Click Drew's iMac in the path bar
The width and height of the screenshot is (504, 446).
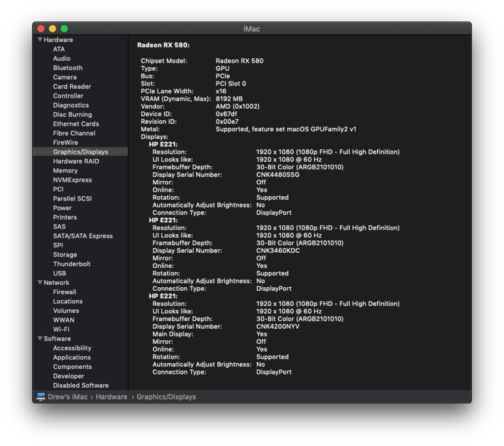[67, 397]
